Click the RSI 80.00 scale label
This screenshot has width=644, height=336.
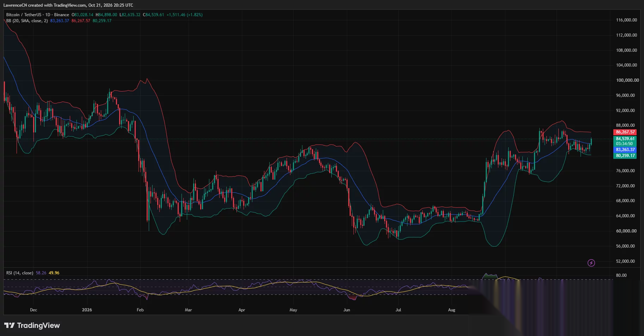(x=621, y=275)
